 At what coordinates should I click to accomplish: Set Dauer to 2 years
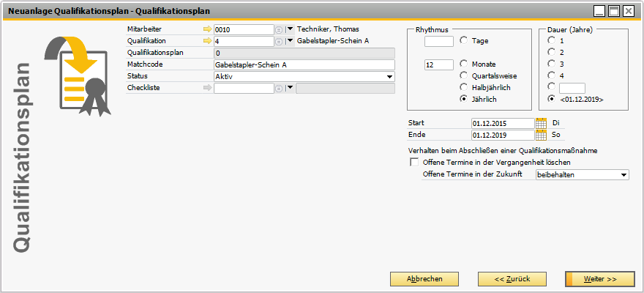click(551, 52)
